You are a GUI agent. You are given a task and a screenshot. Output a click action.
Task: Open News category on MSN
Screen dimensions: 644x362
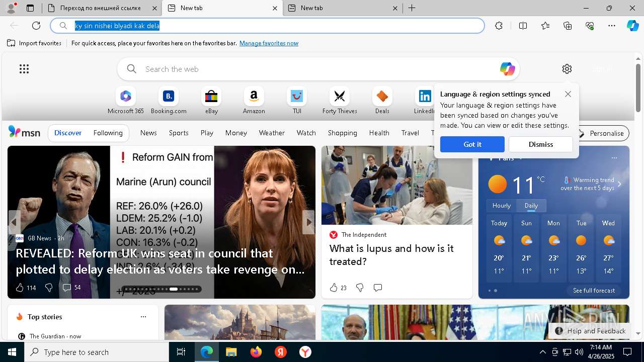(x=148, y=133)
